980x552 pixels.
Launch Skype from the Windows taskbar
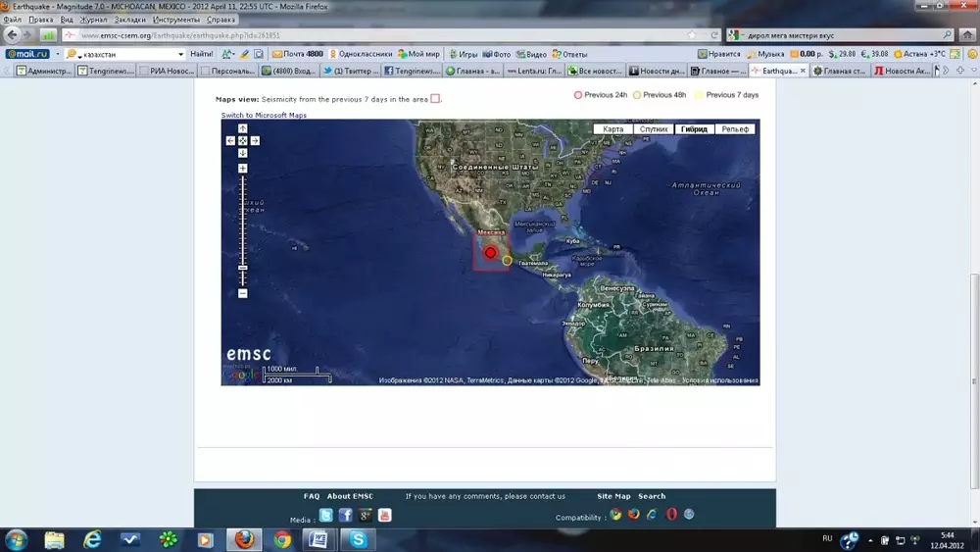[358, 539]
